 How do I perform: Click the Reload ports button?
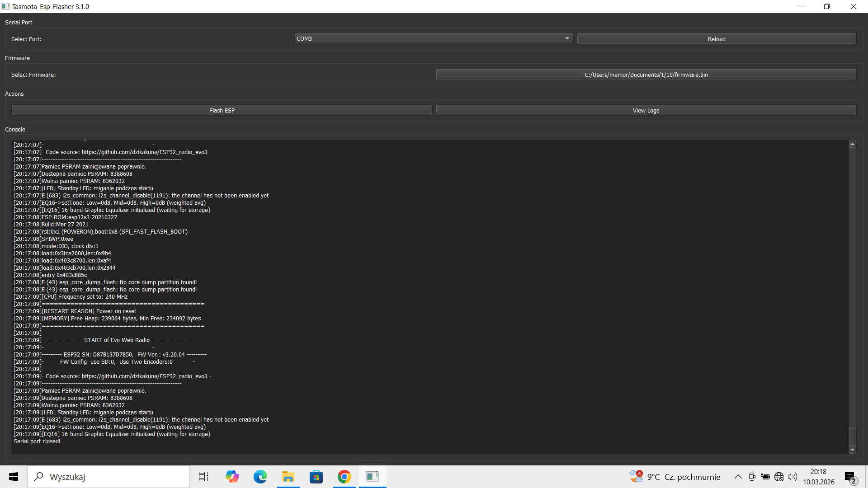click(x=716, y=39)
